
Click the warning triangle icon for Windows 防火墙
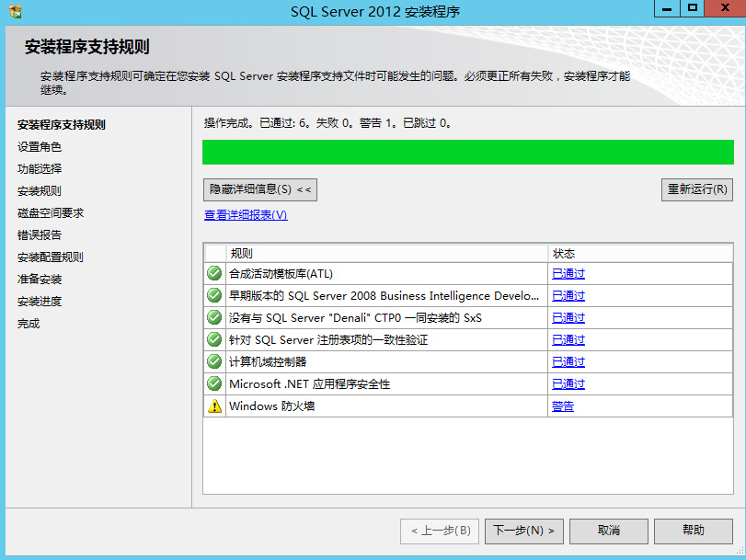(x=213, y=406)
